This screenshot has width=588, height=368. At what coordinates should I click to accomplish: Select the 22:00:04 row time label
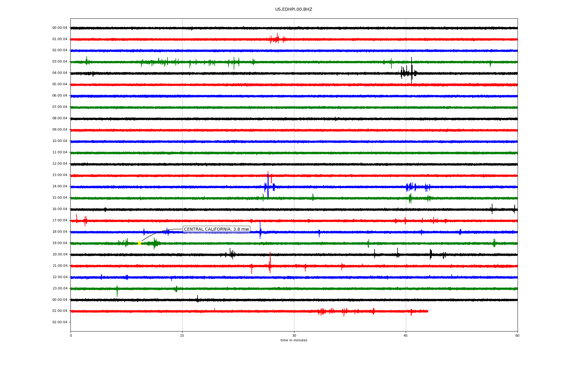tap(60, 277)
